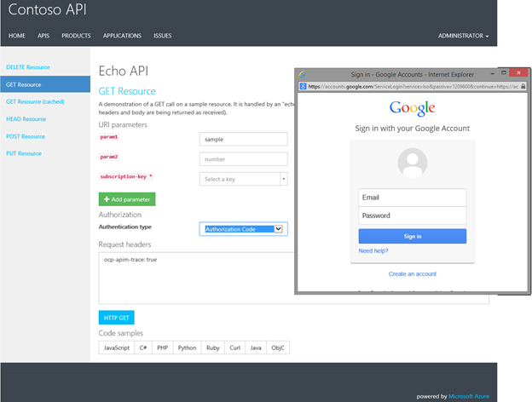
Task: Show the C# code sample
Action: point(143,347)
